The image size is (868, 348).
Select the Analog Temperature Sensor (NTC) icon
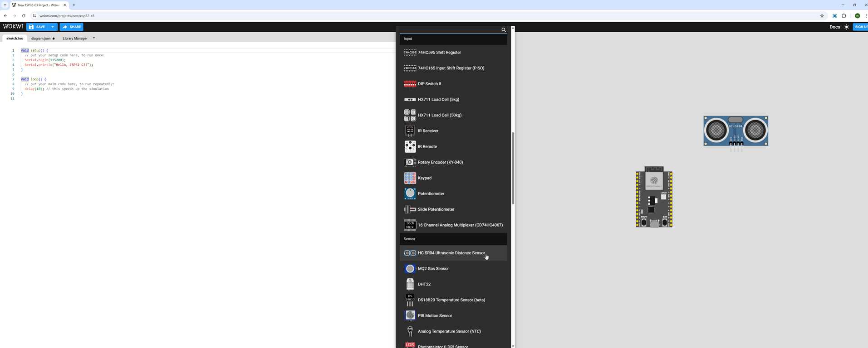click(x=410, y=331)
